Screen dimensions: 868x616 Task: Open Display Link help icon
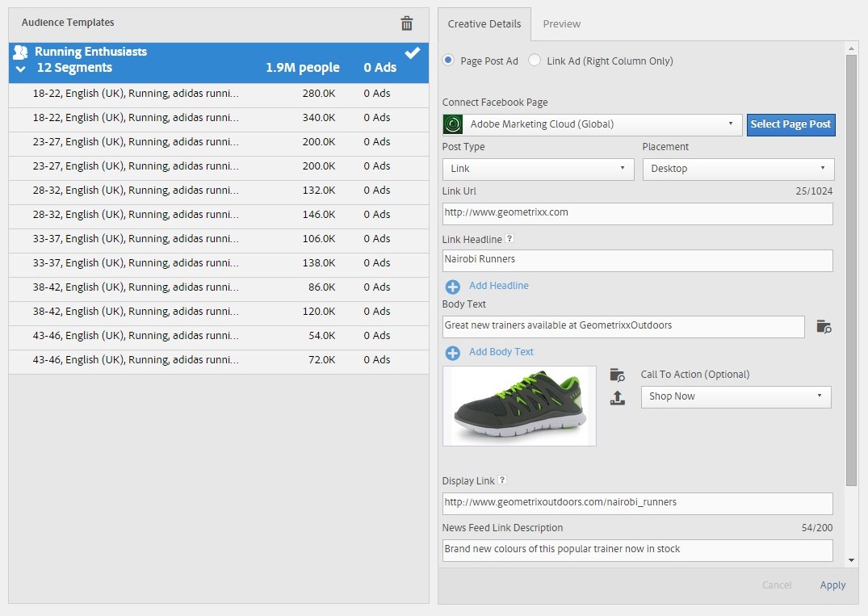502,480
